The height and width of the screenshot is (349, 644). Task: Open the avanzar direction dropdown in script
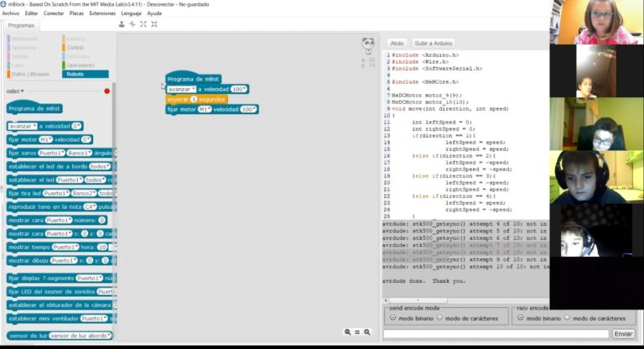(x=193, y=89)
